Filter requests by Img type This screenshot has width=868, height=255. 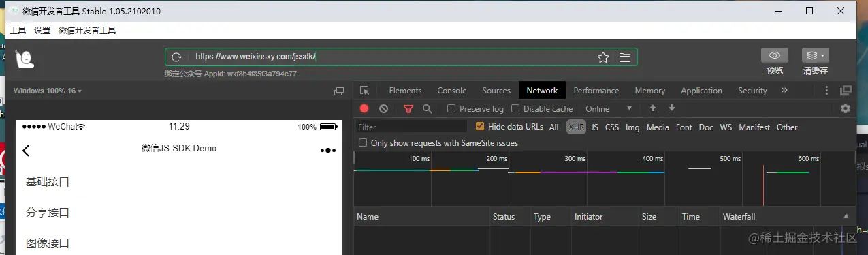(x=632, y=127)
